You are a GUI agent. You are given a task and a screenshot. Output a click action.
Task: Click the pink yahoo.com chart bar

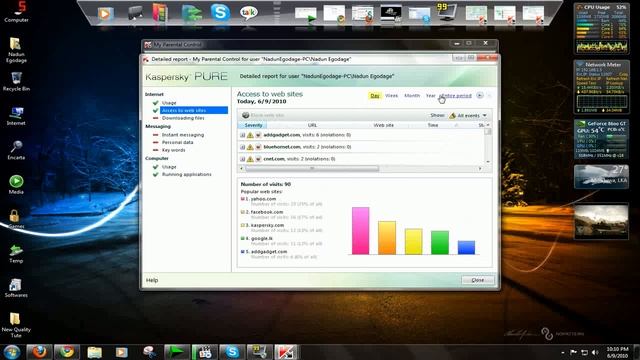click(360, 231)
